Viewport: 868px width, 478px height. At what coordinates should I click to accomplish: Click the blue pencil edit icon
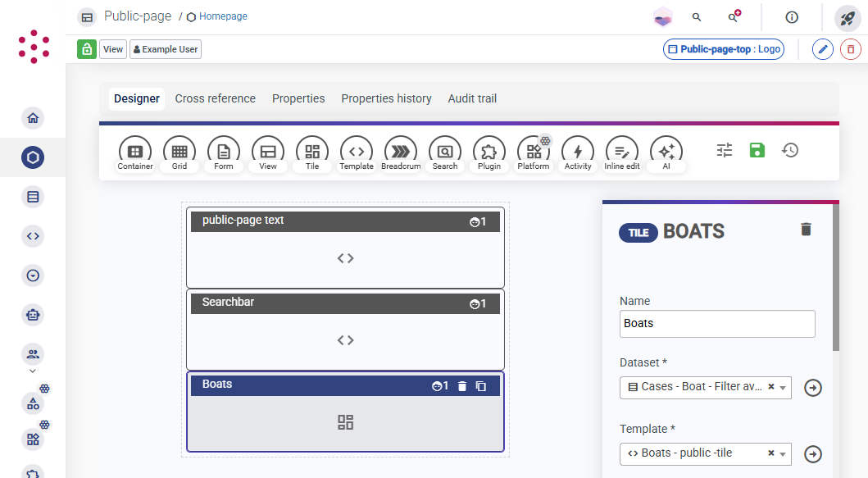[x=823, y=49]
